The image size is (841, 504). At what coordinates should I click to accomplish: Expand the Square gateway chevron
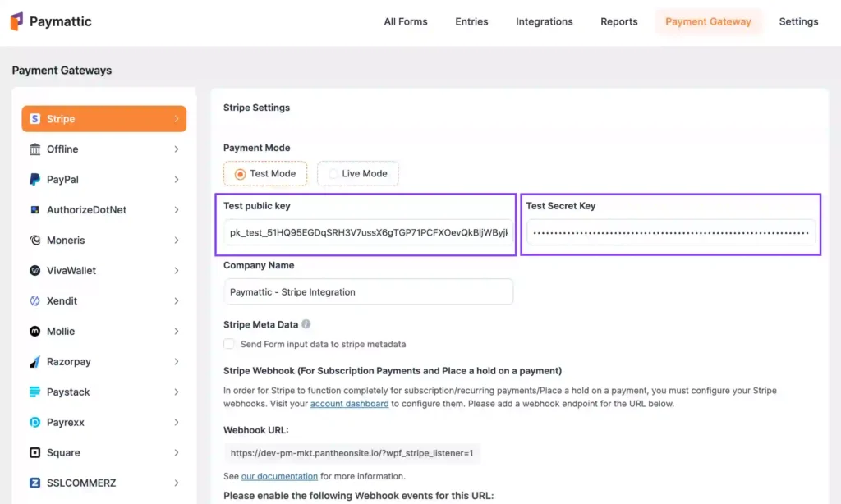coord(177,452)
